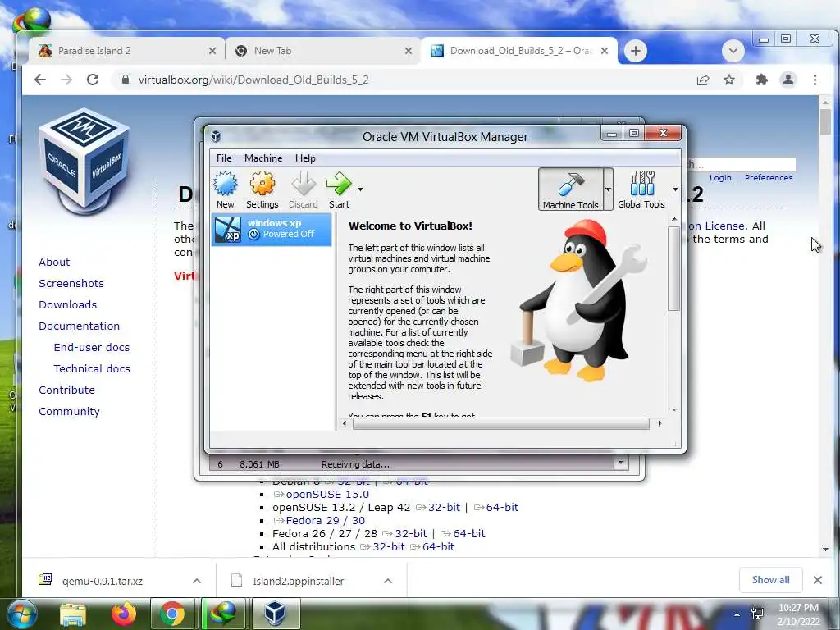Select Global Tools button
The width and height of the screenshot is (840, 630).
(x=641, y=189)
